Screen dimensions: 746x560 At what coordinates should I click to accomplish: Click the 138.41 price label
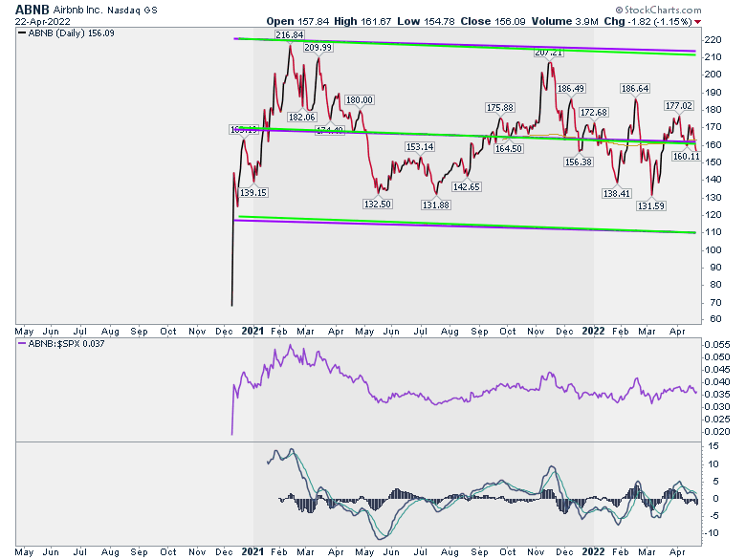(617, 193)
